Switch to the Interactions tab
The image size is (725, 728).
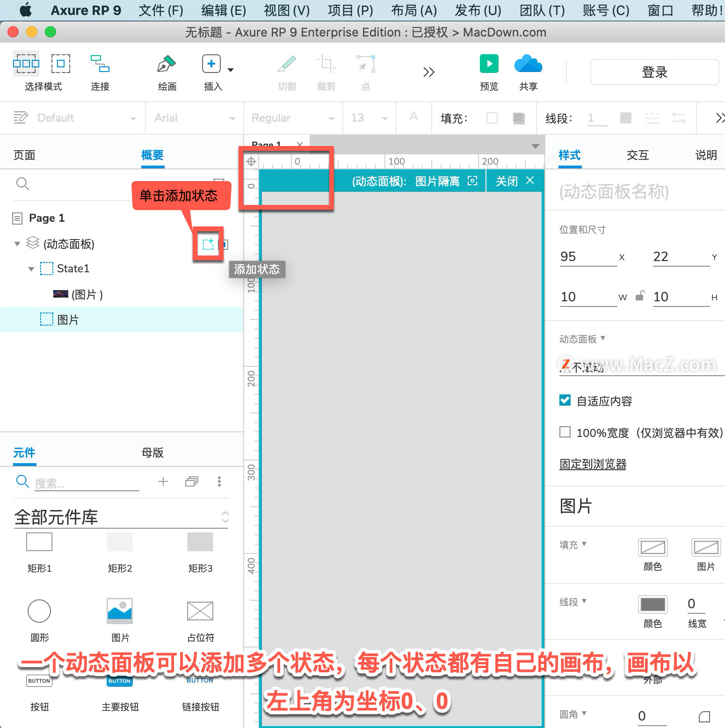pyautogui.click(x=638, y=155)
